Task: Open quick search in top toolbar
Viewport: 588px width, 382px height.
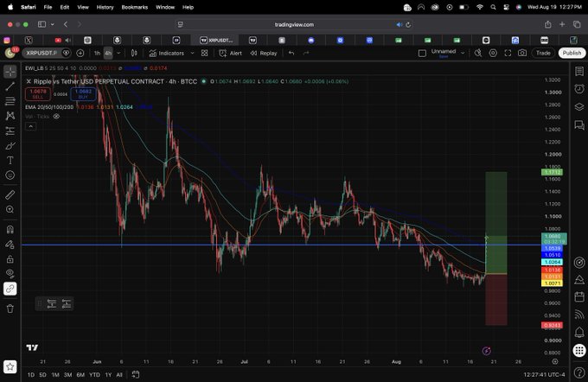Action: click(478, 54)
